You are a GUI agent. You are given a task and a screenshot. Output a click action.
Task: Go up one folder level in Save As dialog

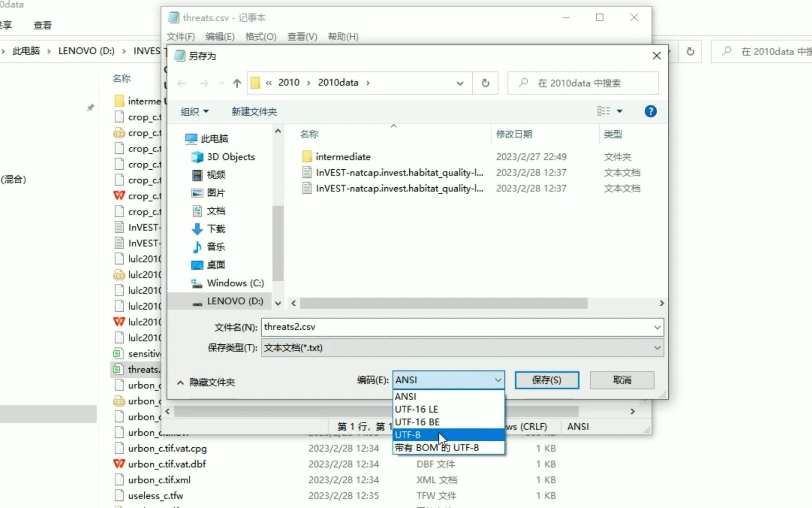(237, 83)
